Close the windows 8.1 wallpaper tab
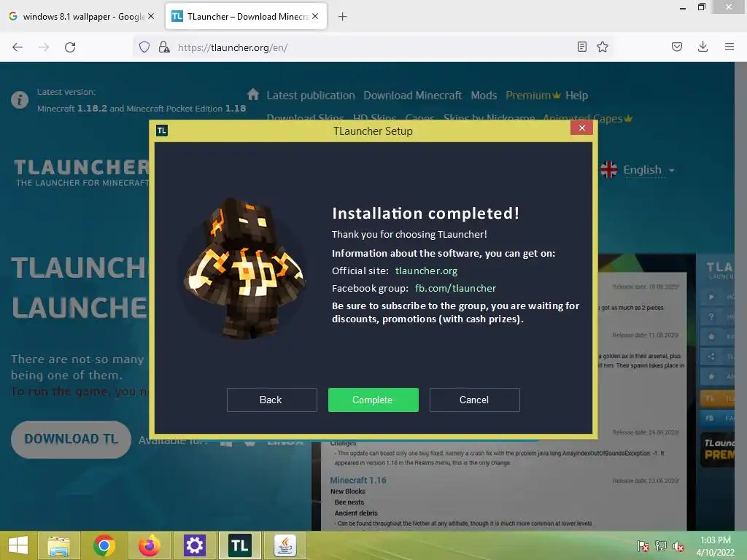Screen dimensions: 747x560 (151, 16)
